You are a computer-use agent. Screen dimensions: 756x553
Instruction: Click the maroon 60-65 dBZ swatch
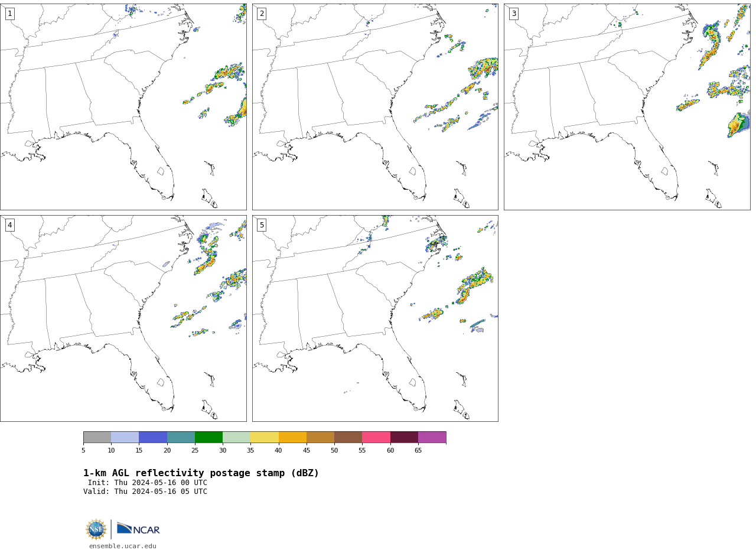(404, 437)
